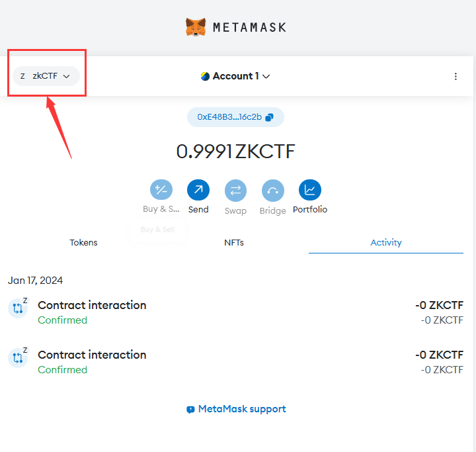Viewport: 476px width, 452px height.
Task: Switch to the NFTs tab
Action: [234, 243]
